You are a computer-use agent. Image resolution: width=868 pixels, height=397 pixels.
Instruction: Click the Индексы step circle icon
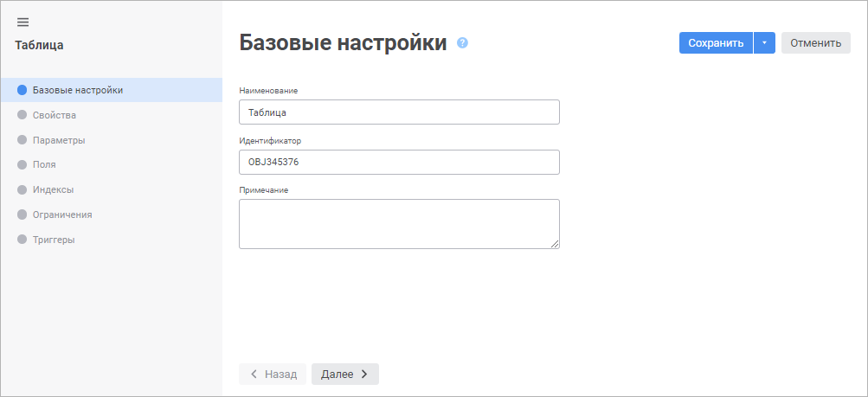point(23,189)
